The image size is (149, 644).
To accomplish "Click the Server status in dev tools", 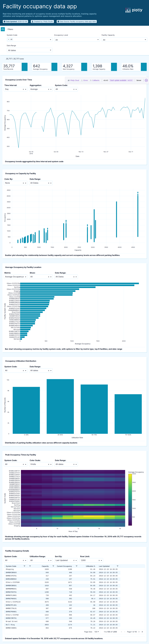I will point(139,80).
